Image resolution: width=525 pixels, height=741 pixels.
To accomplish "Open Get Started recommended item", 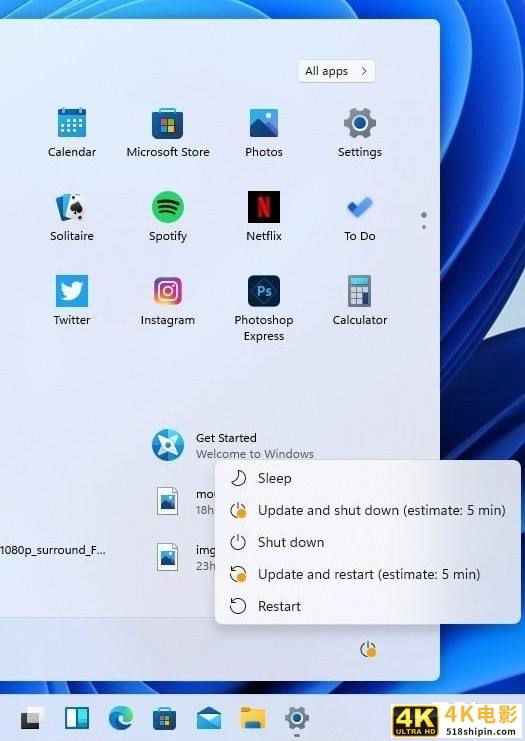I will tap(232, 445).
